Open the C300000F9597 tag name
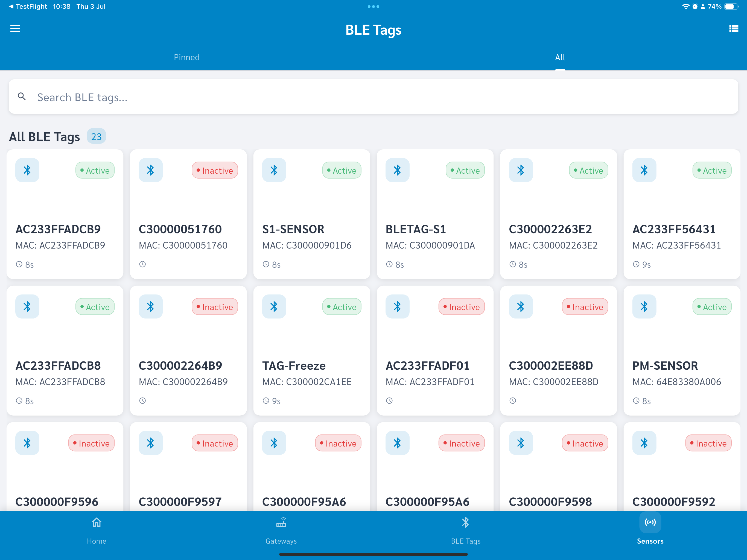 click(180, 502)
